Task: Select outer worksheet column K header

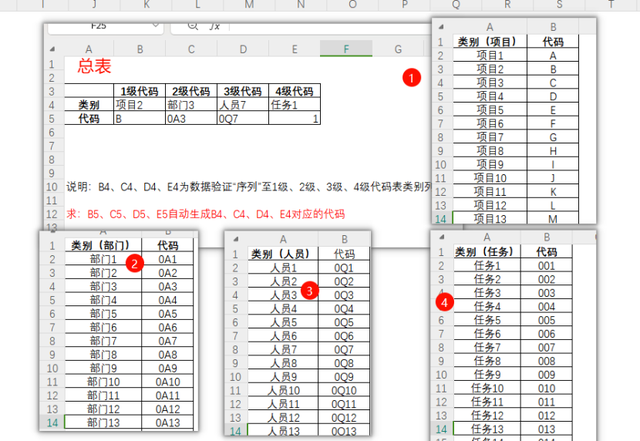Action: [x=147, y=4]
